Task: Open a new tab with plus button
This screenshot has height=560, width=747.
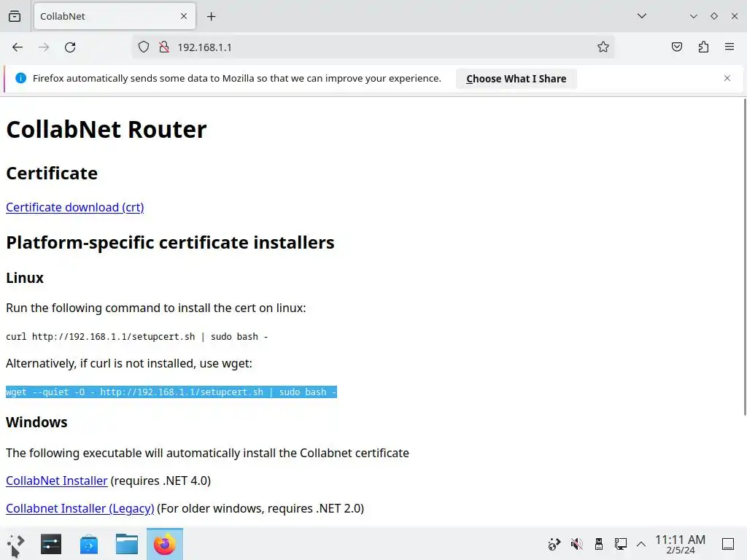Action: click(211, 17)
